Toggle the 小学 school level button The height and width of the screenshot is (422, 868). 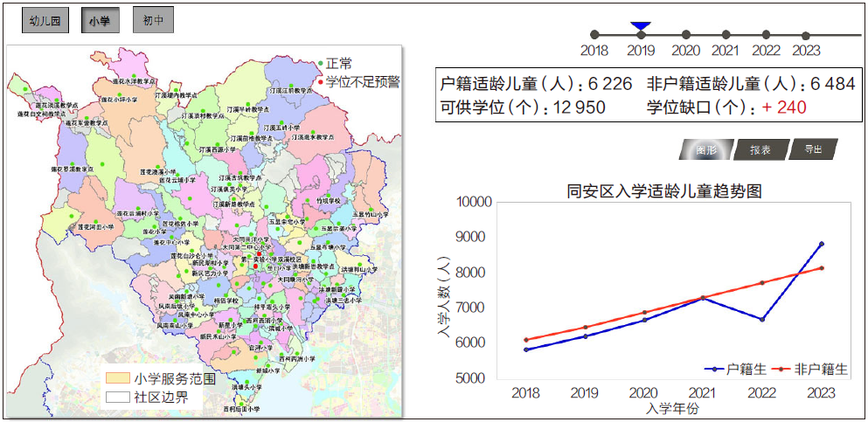point(101,21)
